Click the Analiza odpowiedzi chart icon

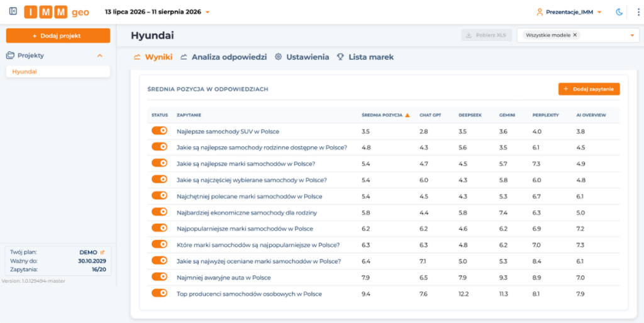(x=184, y=57)
